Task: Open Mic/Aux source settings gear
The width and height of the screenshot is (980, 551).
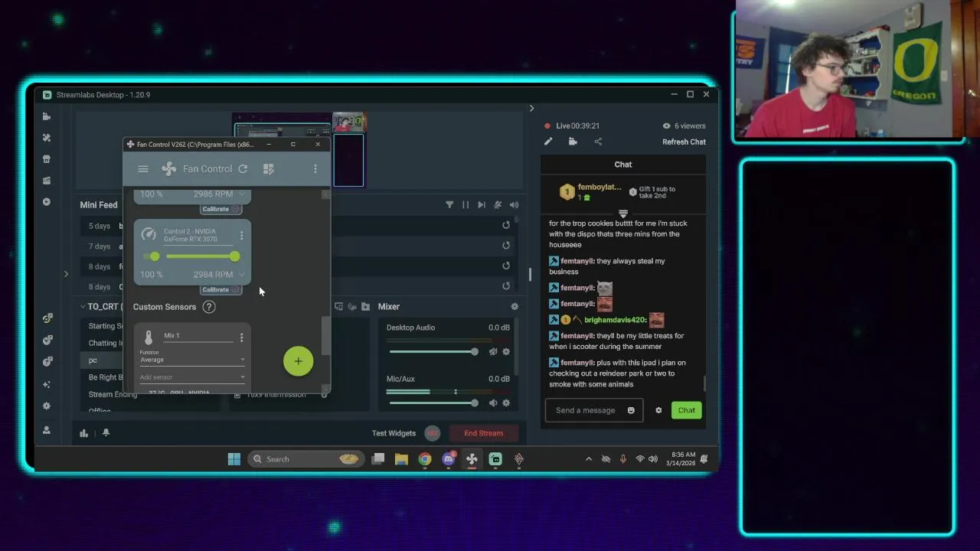Action: tap(506, 403)
